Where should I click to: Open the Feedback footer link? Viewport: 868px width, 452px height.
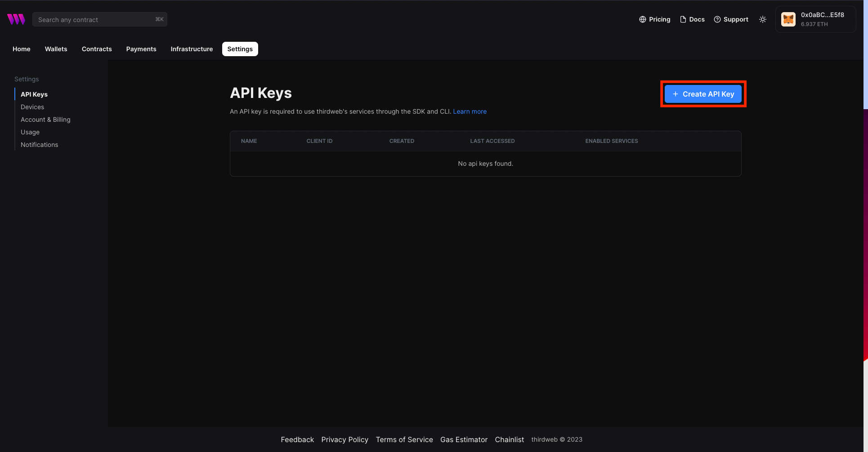(297, 439)
